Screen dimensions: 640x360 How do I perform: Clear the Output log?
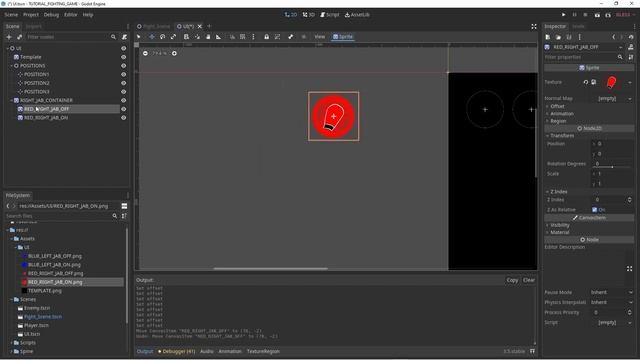tap(529, 280)
